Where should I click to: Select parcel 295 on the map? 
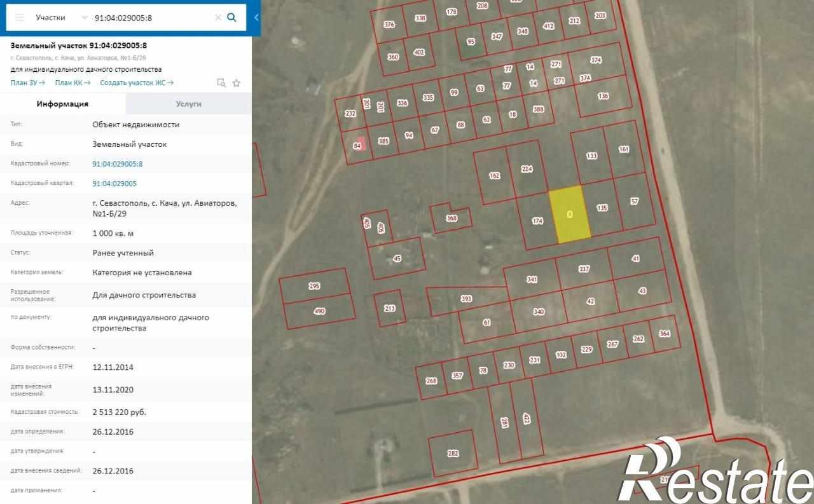314,286
